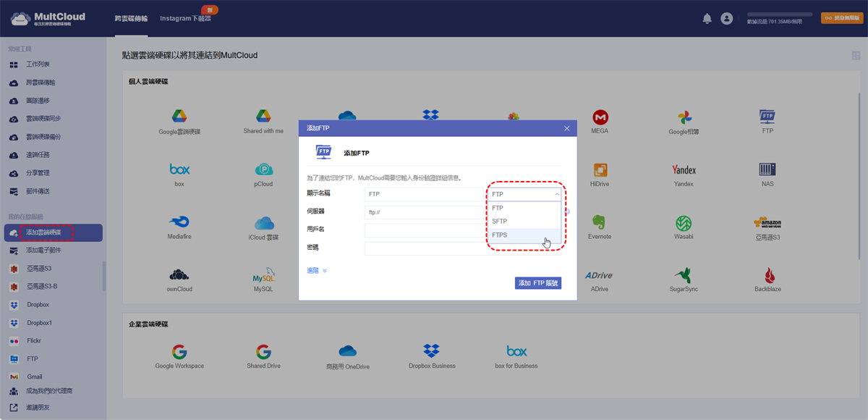Open the Google 雲端硬碟 cloud icon
The image size is (868, 420).
(x=179, y=117)
